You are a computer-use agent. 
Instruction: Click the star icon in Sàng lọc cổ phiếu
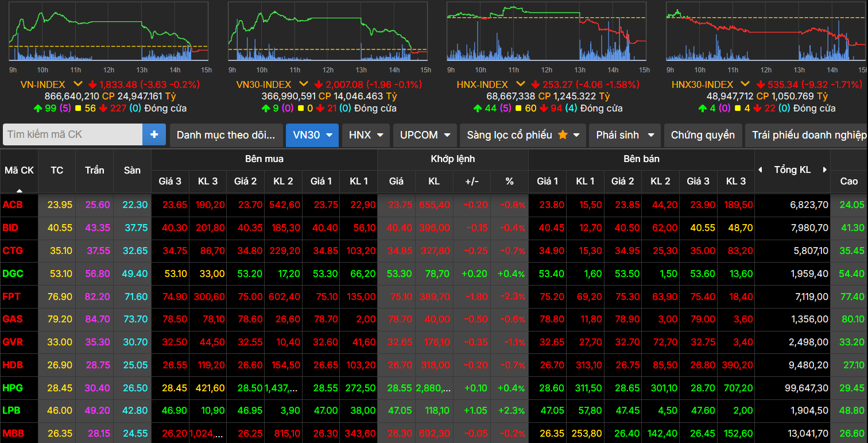tap(563, 135)
